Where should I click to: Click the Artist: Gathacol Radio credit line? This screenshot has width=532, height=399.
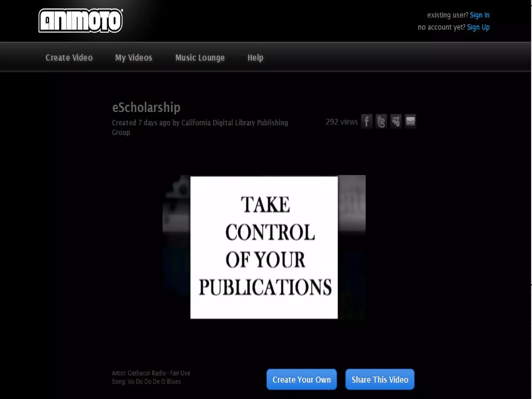(x=151, y=373)
